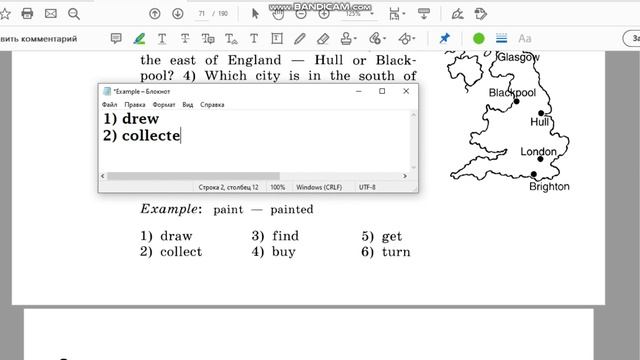
Task: Click the page number field showing 71
Action: pyautogui.click(x=202, y=14)
